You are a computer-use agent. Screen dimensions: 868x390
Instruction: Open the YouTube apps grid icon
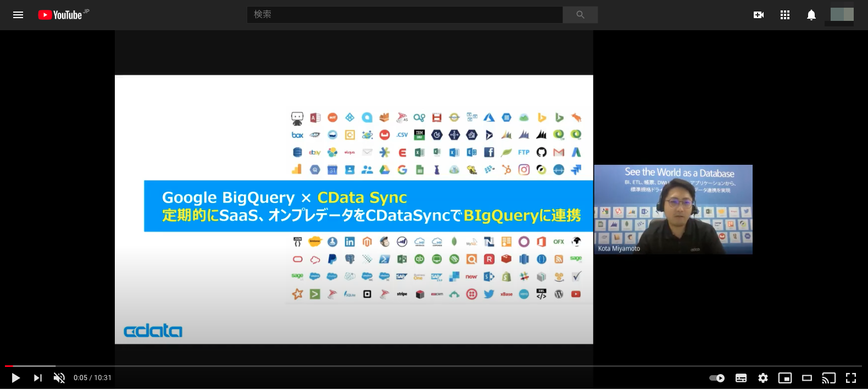pos(785,15)
